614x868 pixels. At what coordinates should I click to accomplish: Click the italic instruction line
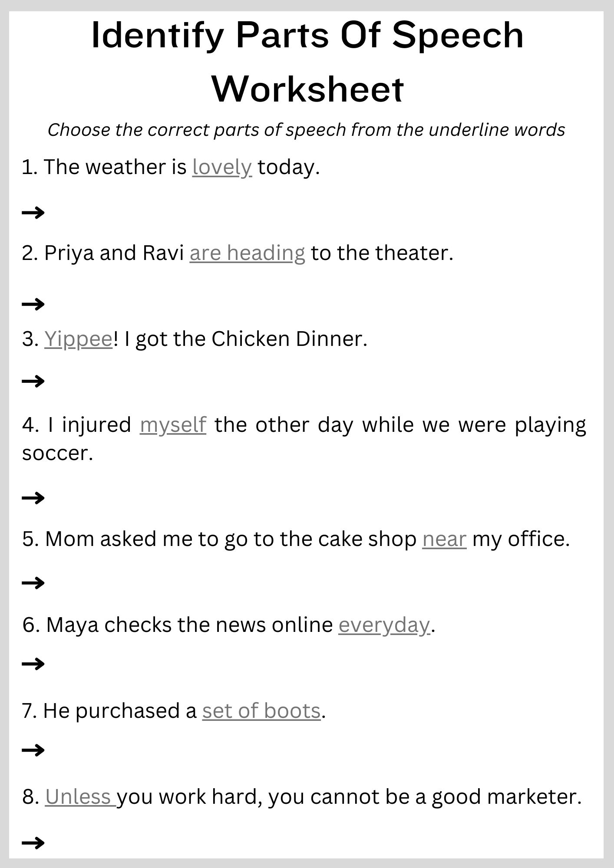pyautogui.click(x=307, y=130)
